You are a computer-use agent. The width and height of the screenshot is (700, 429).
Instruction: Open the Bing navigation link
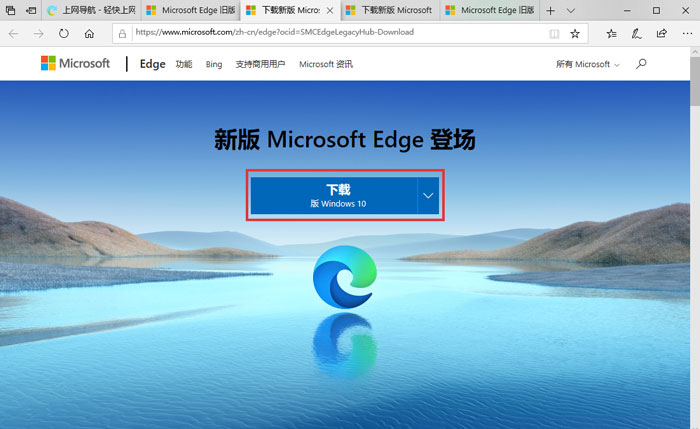pyautogui.click(x=214, y=64)
